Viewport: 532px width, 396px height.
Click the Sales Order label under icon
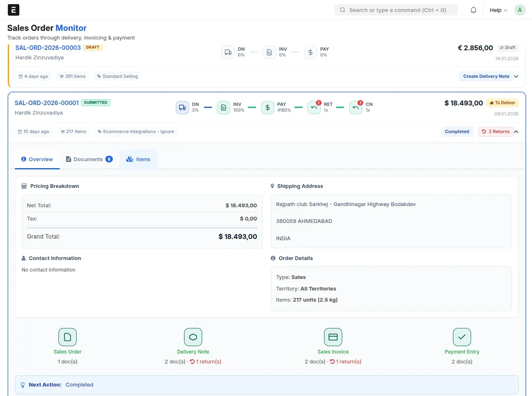point(68,352)
